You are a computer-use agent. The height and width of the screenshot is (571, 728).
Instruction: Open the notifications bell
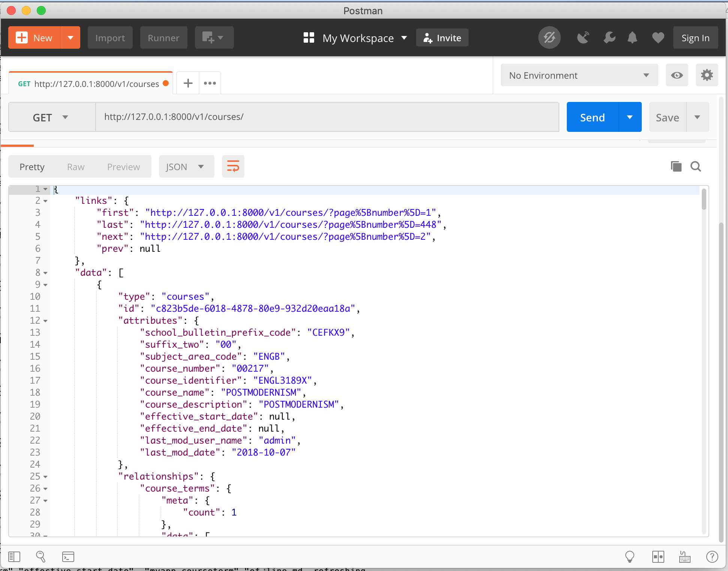coord(632,38)
